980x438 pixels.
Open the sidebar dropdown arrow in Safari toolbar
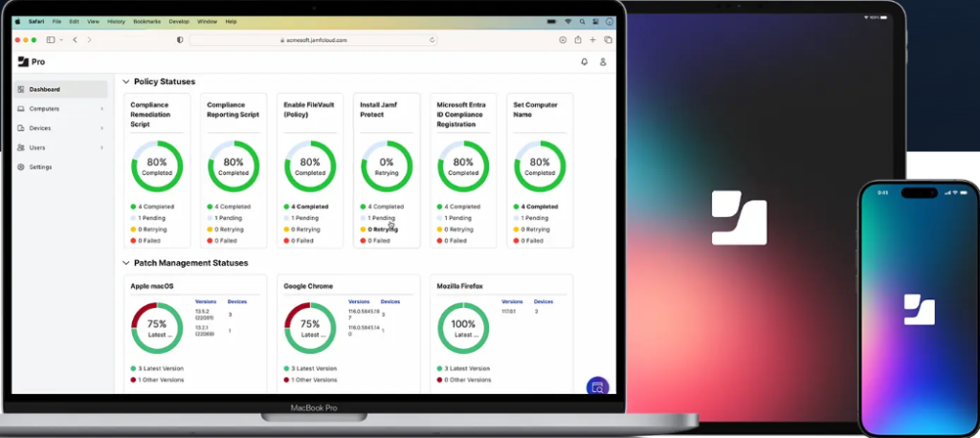point(61,40)
